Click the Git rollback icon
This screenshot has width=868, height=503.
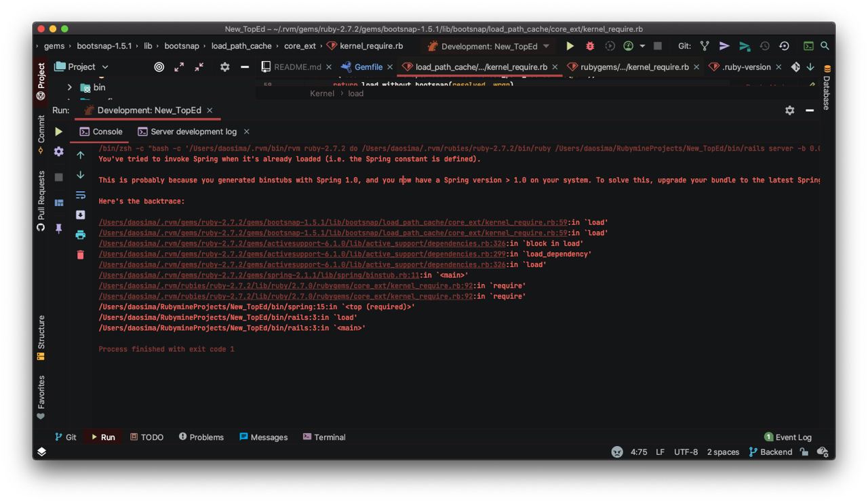coord(785,46)
